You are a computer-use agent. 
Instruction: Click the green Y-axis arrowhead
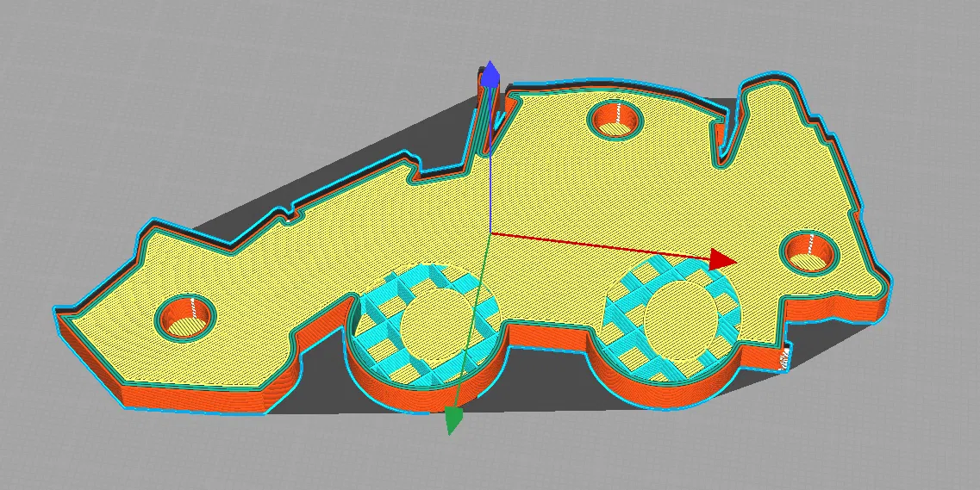(x=454, y=419)
